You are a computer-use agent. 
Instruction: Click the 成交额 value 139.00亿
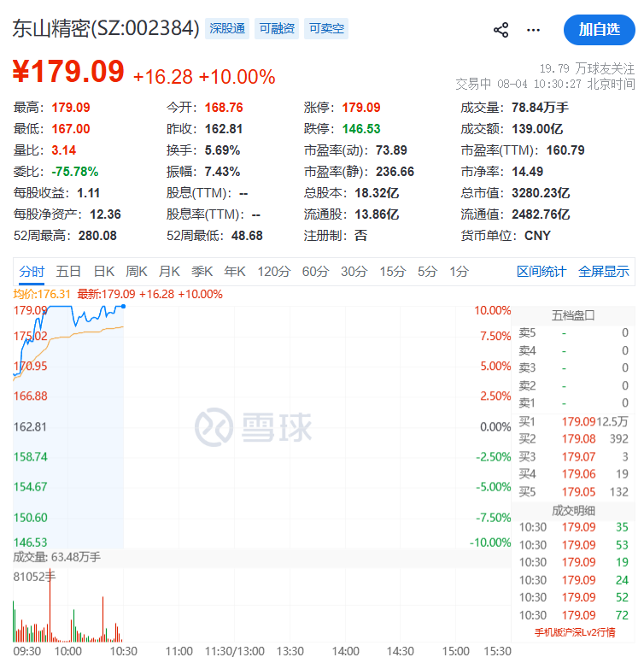click(x=537, y=129)
